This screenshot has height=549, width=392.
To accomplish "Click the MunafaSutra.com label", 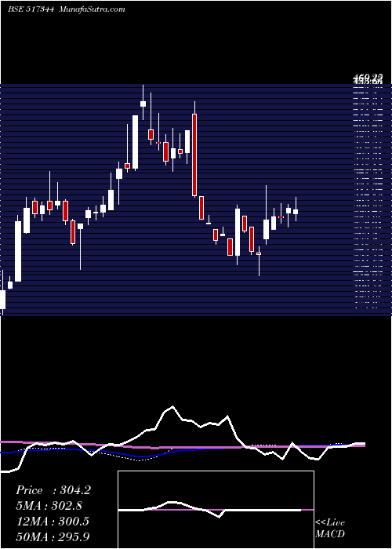I will [x=93, y=9].
